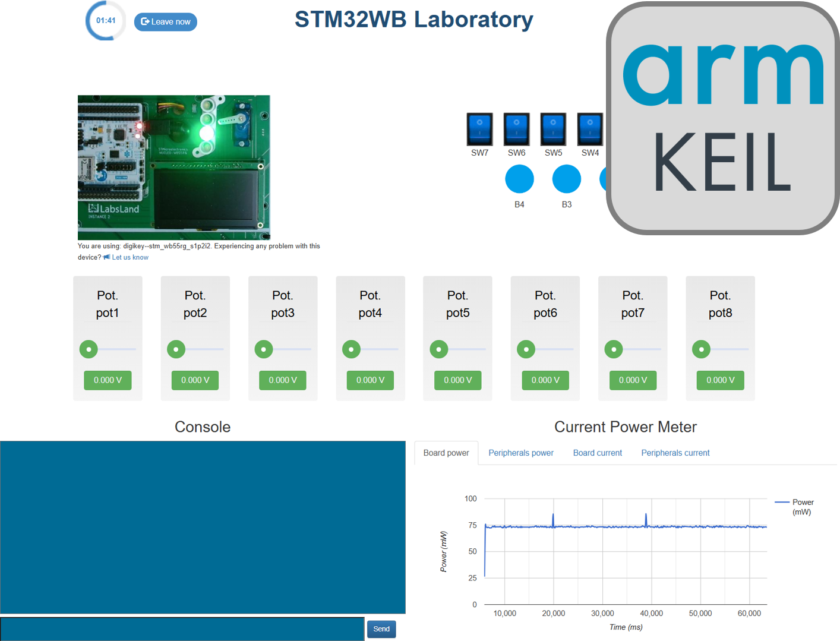Click the pot1 slider knob
Viewport: 840px width, 641px height.
[88, 349]
